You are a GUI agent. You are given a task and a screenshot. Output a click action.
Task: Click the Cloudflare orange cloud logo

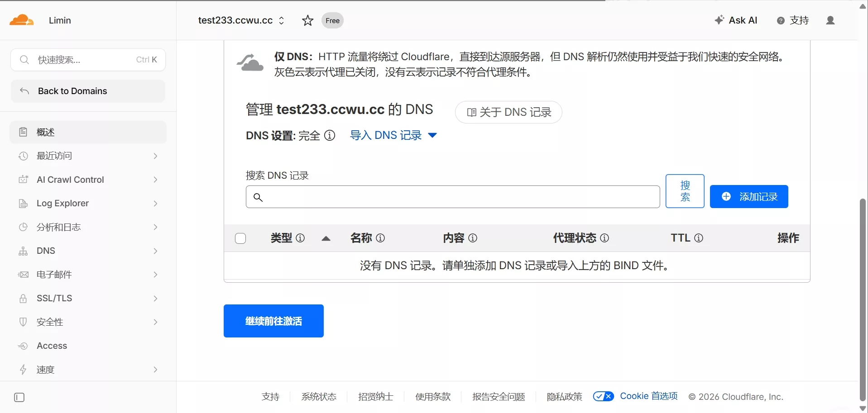[21, 20]
